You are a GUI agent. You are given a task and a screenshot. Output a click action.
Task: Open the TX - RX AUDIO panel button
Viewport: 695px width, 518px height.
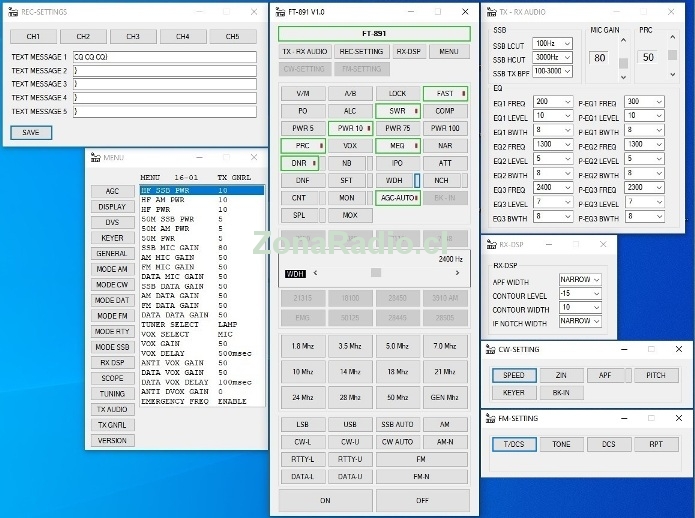pyautogui.click(x=305, y=51)
